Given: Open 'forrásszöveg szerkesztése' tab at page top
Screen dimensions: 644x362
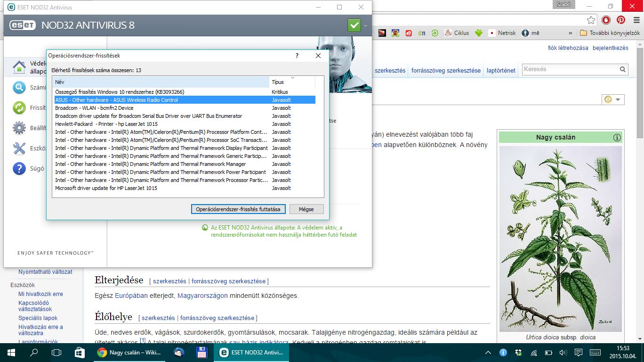Looking at the screenshot, I should (446, 70).
